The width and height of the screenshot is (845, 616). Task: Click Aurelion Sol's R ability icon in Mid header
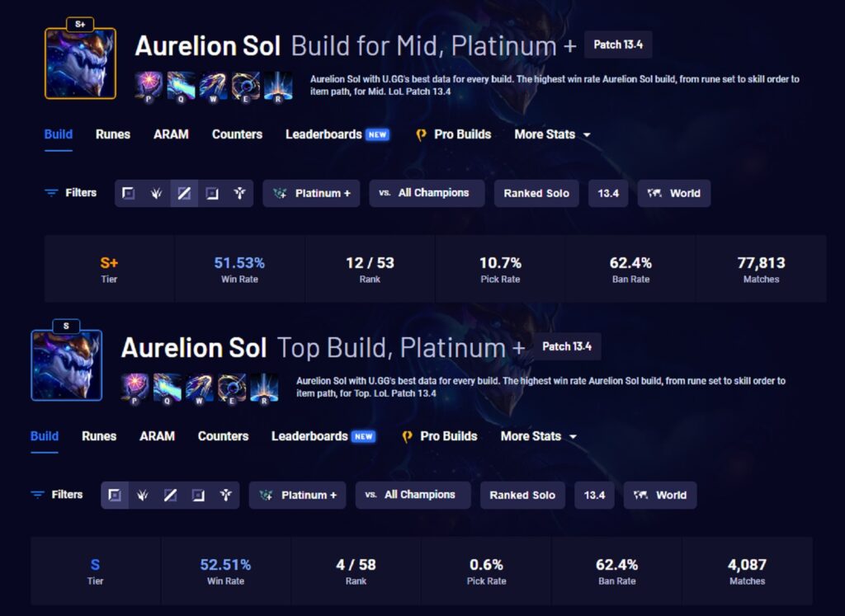(x=278, y=87)
